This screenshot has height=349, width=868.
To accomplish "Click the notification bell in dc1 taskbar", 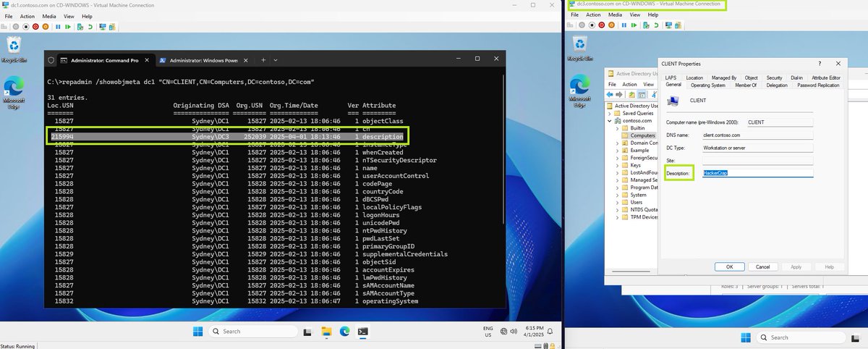I will point(550,331).
